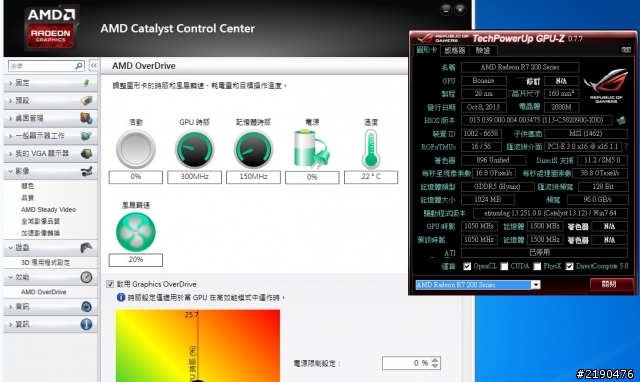Screen dimensions: 640x382
Task: Click the BIOS version 015.039.000.004.003475 field
Action: point(536,120)
